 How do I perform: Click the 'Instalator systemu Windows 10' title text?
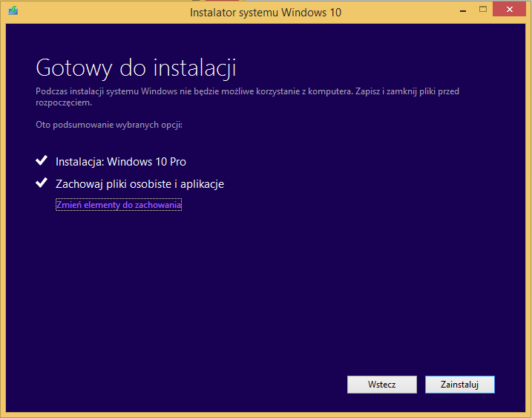click(x=266, y=13)
